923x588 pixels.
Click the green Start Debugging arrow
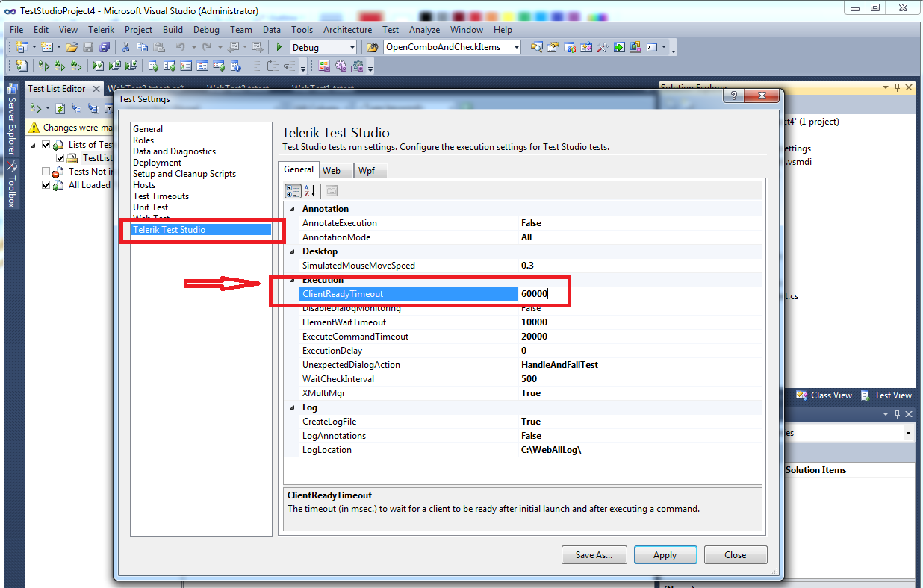pyautogui.click(x=278, y=47)
